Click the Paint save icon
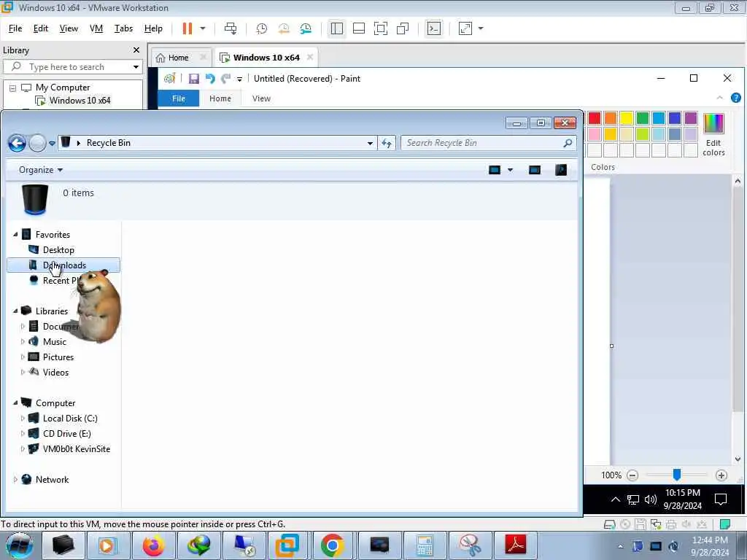 pyautogui.click(x=194, y=79)
